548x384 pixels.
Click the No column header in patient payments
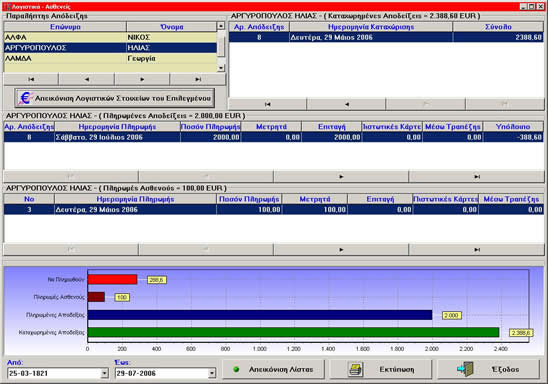point(29,199)
